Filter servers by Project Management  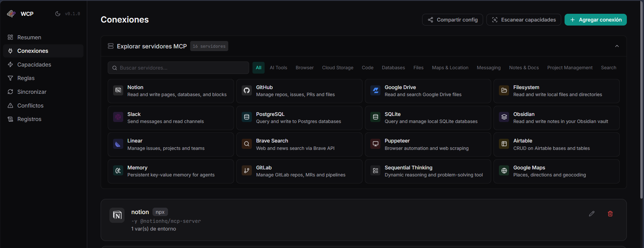570,68
